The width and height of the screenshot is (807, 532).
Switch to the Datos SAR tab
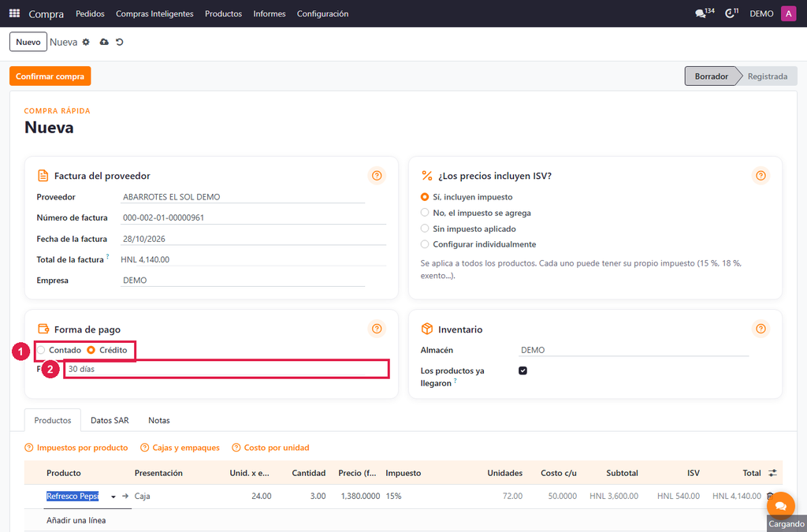(x=110, y=420)
